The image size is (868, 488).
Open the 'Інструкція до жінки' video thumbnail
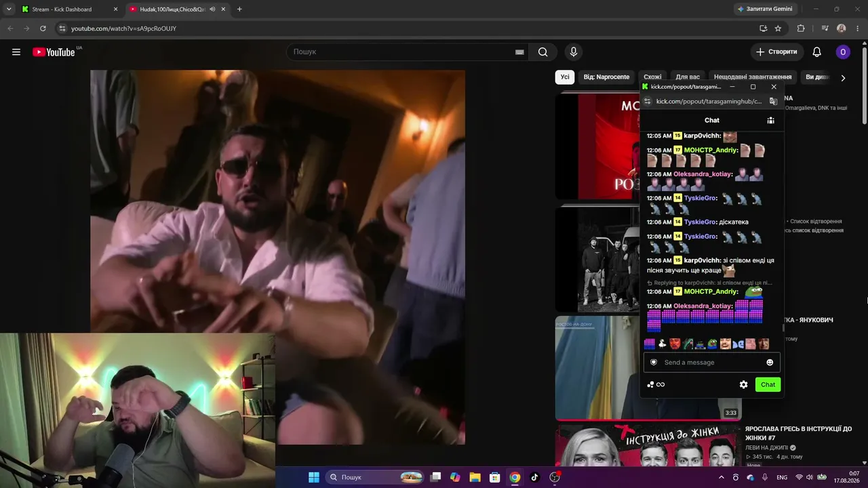[x=648, y=445]
